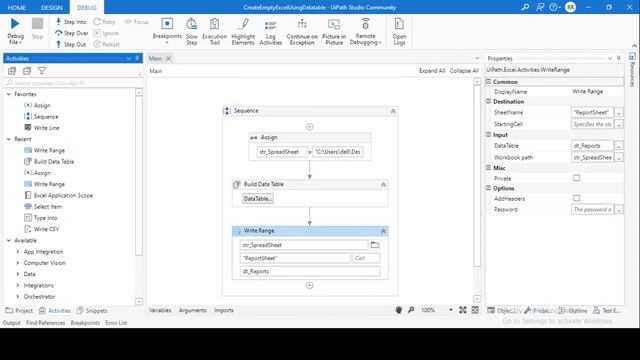Screen dimensions: 640x360
Task: Toggle Private checkbox
Action: point(576,178)
